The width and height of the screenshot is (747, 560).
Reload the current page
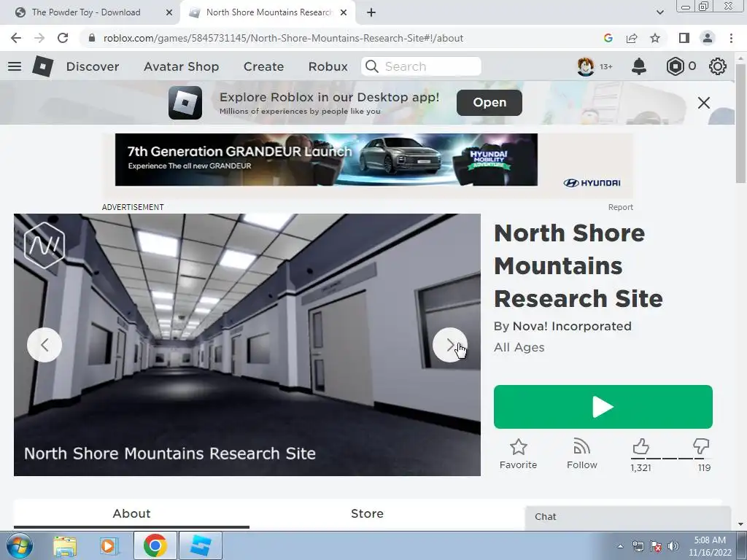(63, 38)
